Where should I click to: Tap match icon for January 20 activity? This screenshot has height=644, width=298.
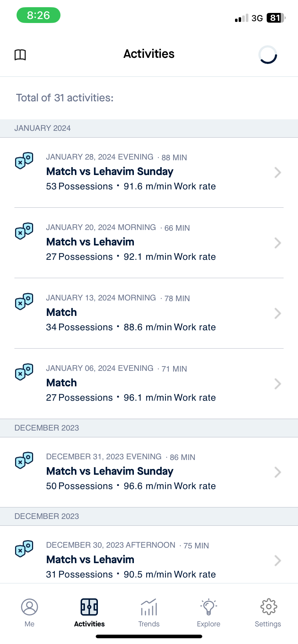click(24, 231)
